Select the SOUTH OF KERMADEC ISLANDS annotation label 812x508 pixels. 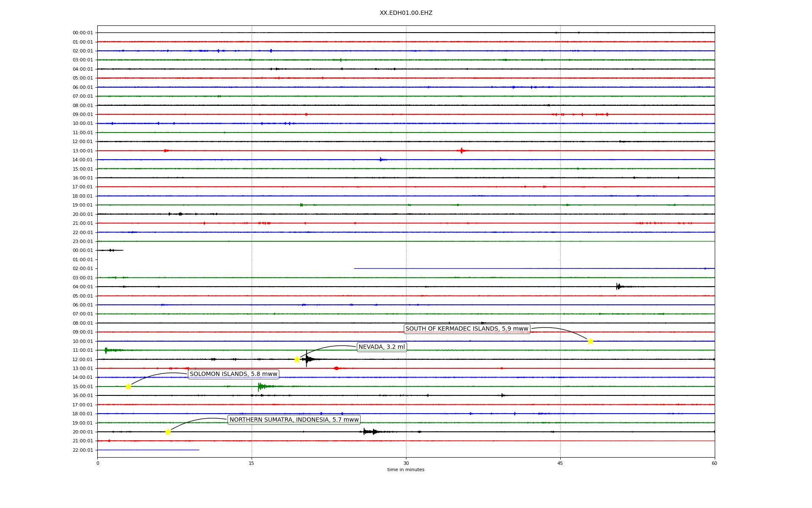click(x=466, y=329)
